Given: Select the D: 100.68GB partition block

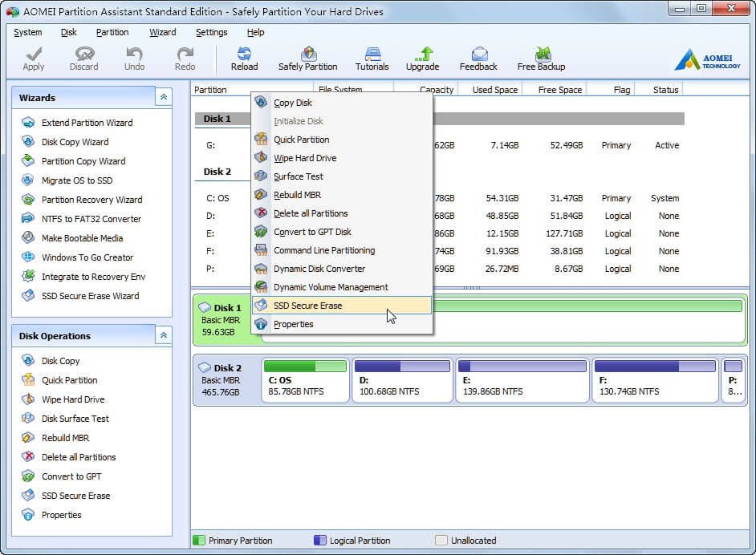Looking at the screenshot, I should pyautogui.click(x=403, y=380).
